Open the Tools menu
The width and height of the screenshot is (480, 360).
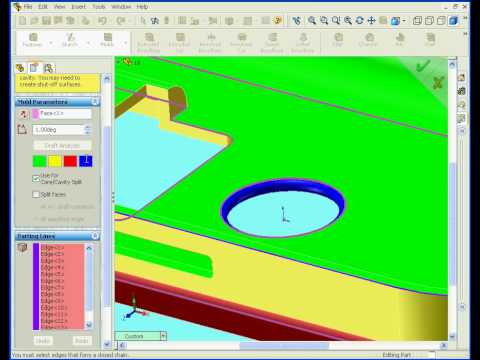pyautogui.click(x=99, y=6)
